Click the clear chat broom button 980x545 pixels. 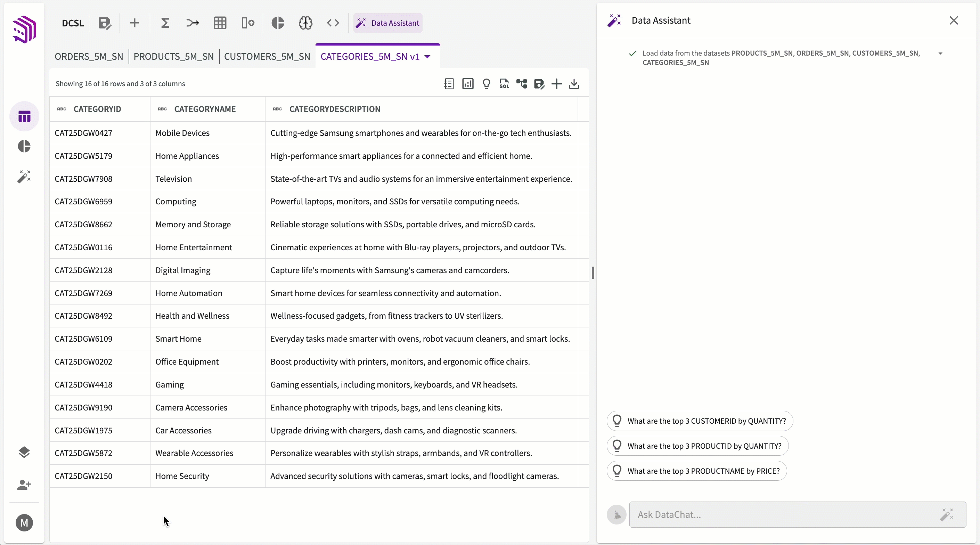[617, 514]
